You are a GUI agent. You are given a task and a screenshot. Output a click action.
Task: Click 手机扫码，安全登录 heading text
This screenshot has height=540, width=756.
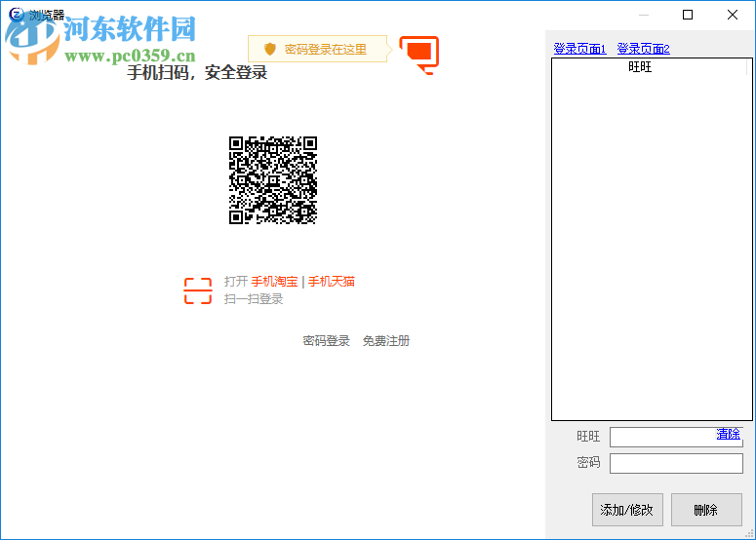[197, 73]
